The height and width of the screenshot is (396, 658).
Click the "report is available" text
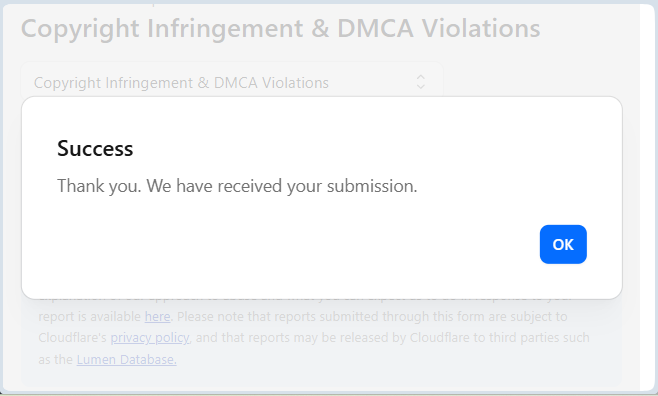coord(90,316)
